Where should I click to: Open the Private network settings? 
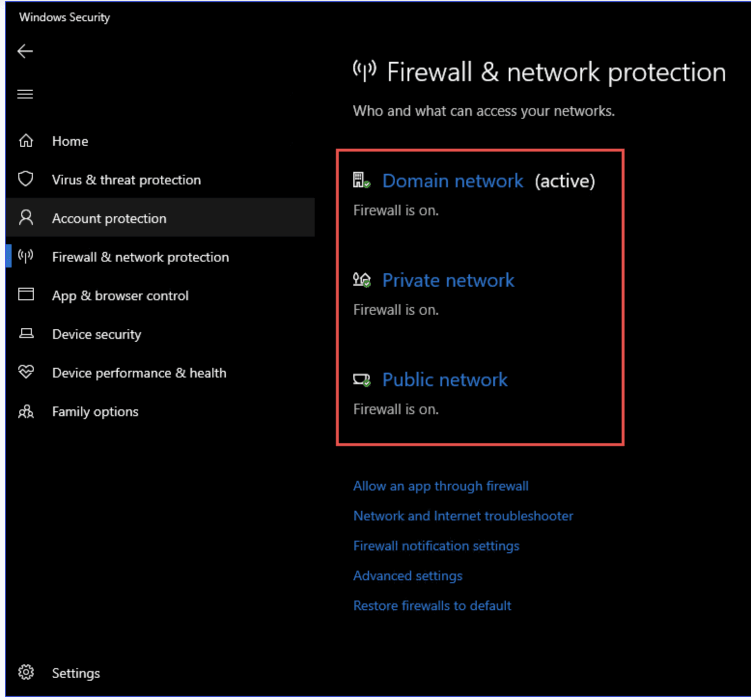448,280
